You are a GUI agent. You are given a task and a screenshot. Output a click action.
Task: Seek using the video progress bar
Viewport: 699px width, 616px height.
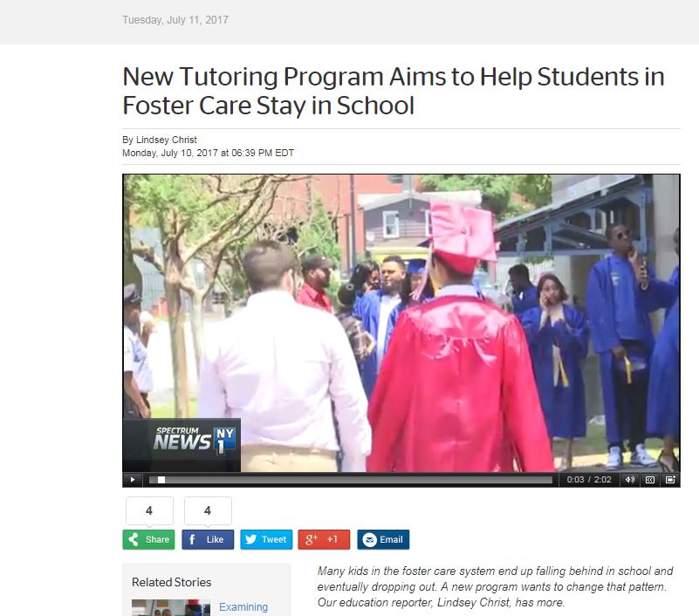coord(351,480)
